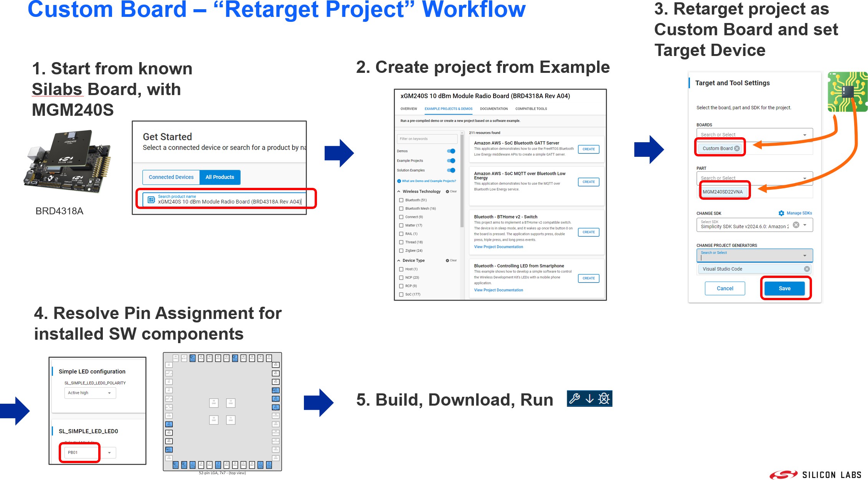Select pin 16 PA1 on the pinout
The height and width of the screenshot is (480, 868).
(201, 465)
